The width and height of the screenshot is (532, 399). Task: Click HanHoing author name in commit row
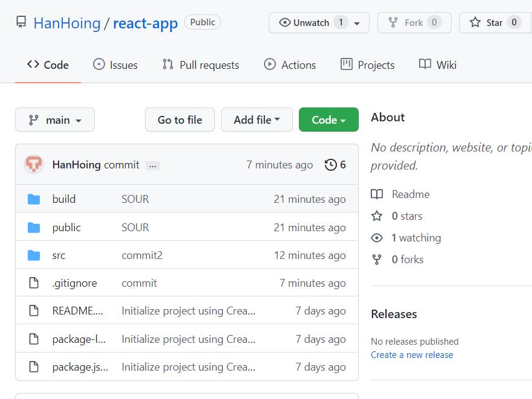(x=76, y=165)
